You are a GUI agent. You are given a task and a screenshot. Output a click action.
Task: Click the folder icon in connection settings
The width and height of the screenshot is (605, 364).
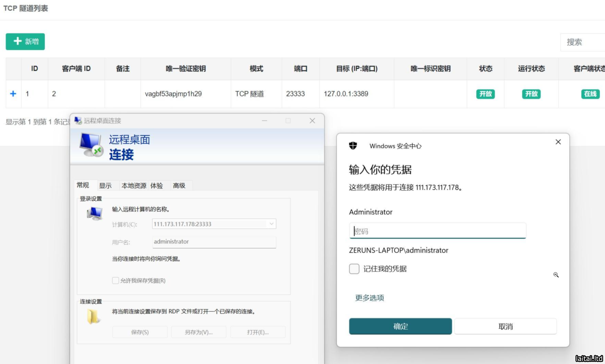93,317
